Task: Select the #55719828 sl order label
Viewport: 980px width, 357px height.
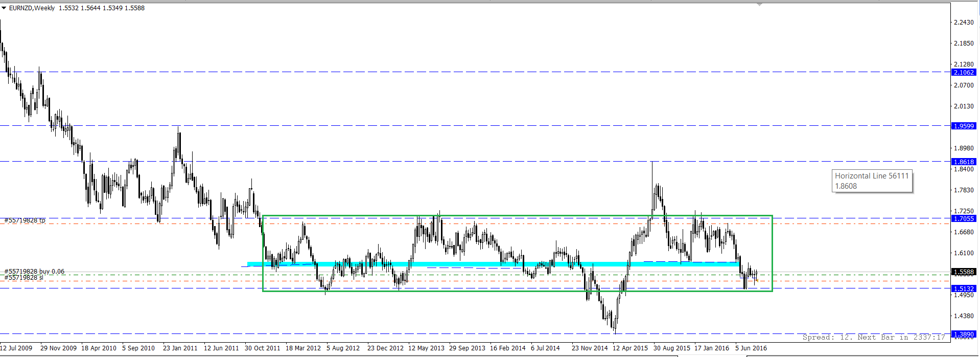Action: coord(24,278)
